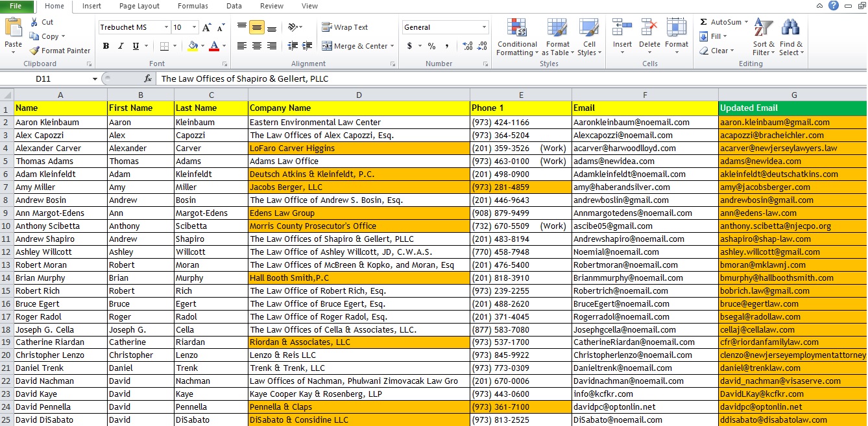The height and width of the screenshot is (426, 868).
Task: Toggle Bottom Align for cells
Action: pyautogui.click(x=272, y=27)
